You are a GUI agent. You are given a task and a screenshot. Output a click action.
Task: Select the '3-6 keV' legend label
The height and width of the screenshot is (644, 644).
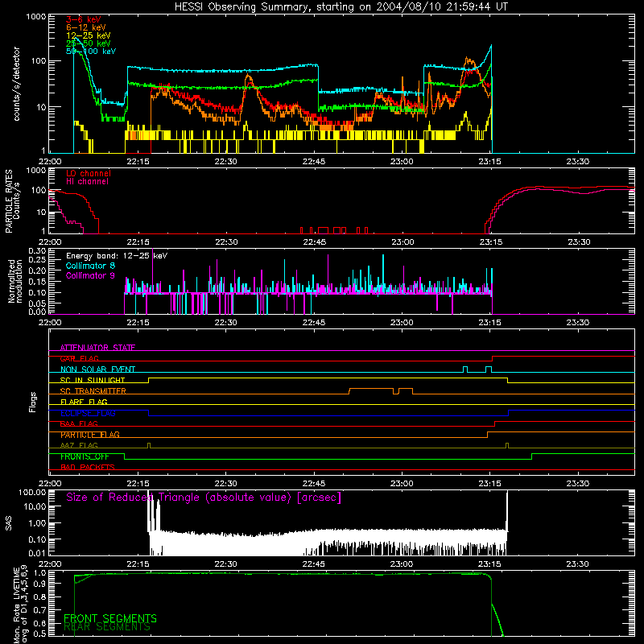83,19
